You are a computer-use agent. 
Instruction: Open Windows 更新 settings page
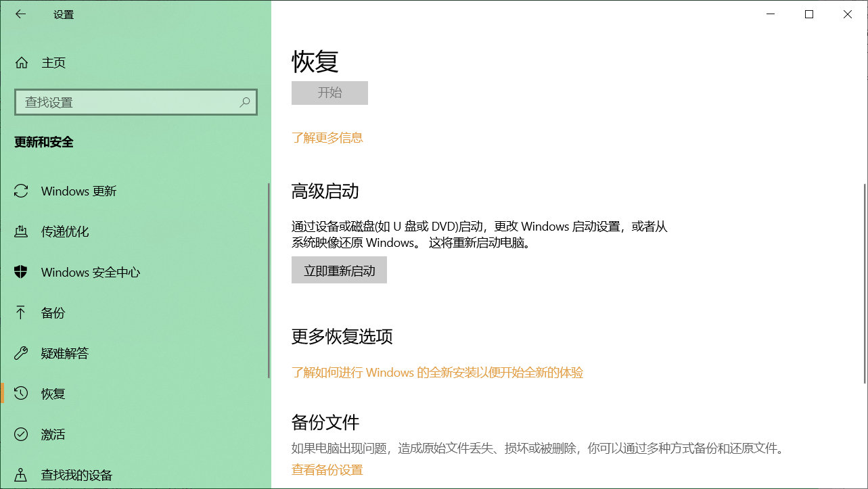point(135,191)
